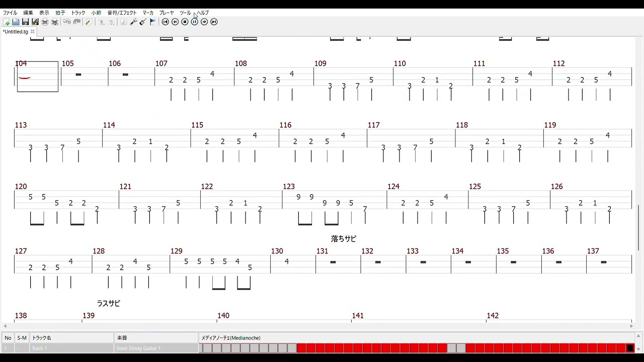This screenshot has height=362, width=644.
Task: Click the add track toolbar icon
Action: (101, 22)
